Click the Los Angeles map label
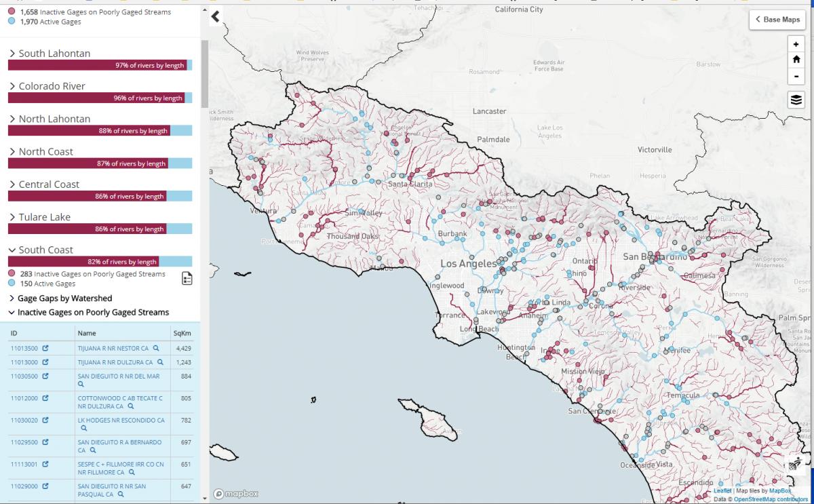The image size is (814, 504). (x=468, y=263)
